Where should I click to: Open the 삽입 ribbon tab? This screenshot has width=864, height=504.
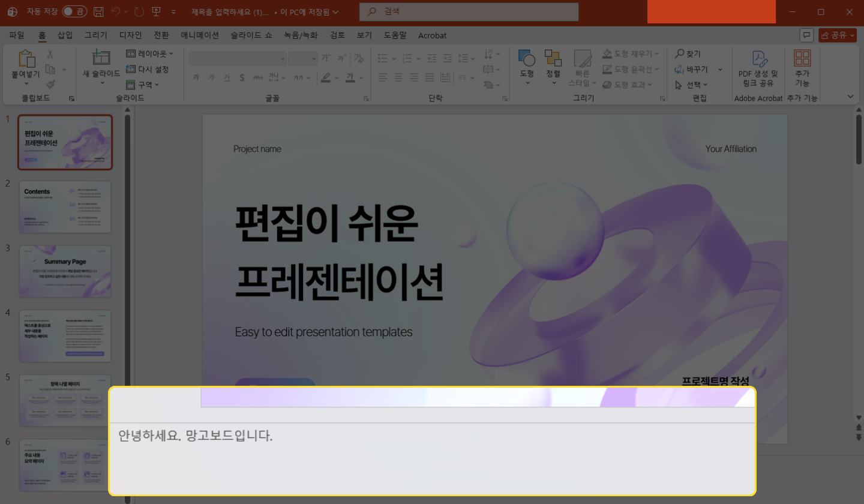[65, 35]
